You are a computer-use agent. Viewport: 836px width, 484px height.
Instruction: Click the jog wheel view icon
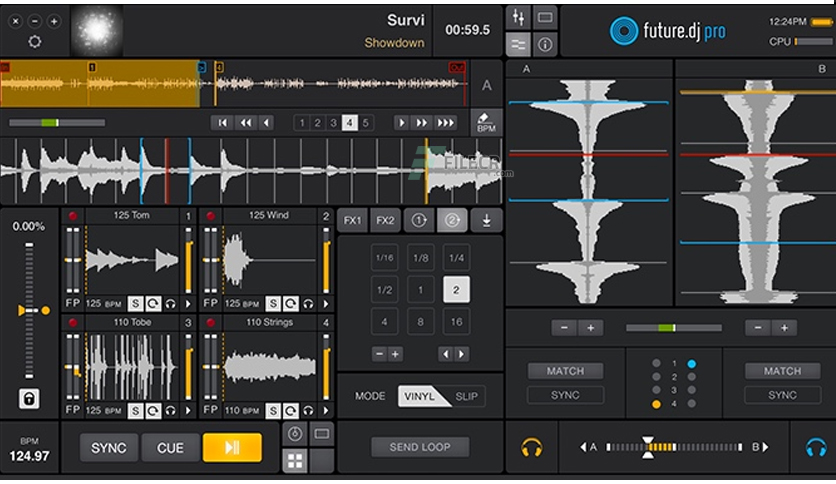295,434
